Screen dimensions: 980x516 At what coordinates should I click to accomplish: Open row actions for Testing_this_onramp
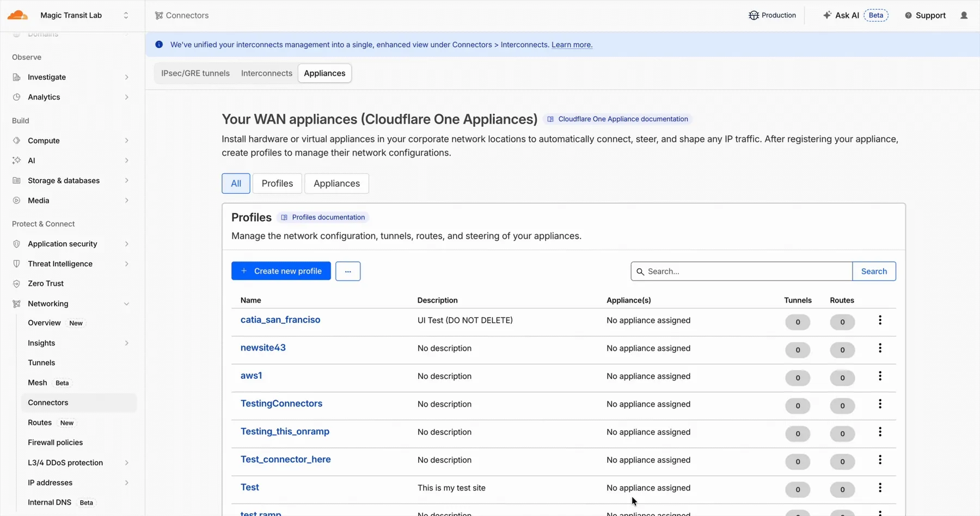coord(880,432)
